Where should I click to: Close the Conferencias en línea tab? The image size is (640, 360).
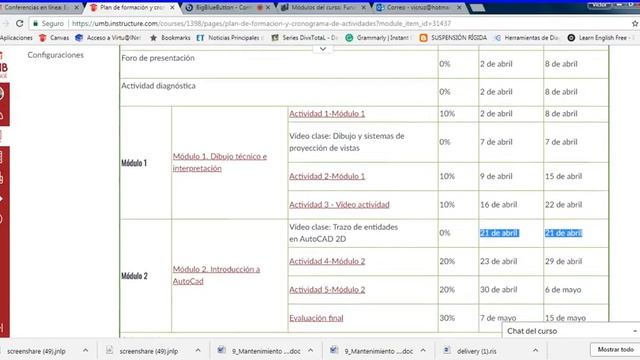pos(76,7)
